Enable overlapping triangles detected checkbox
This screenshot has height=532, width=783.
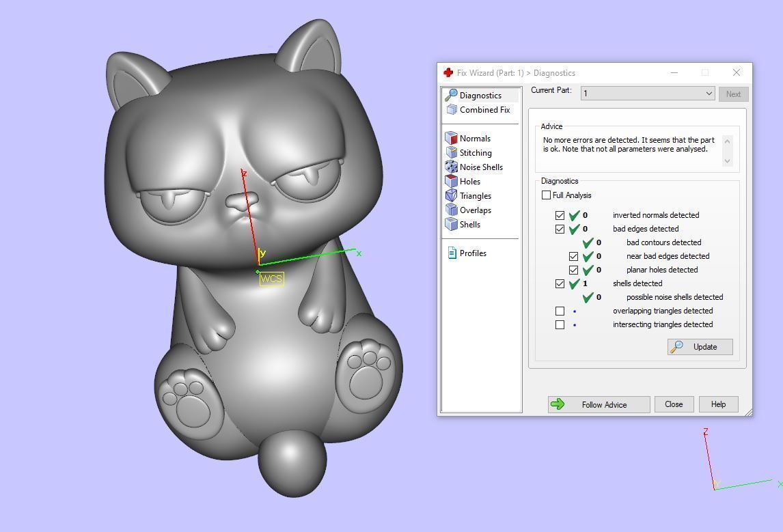560,311
